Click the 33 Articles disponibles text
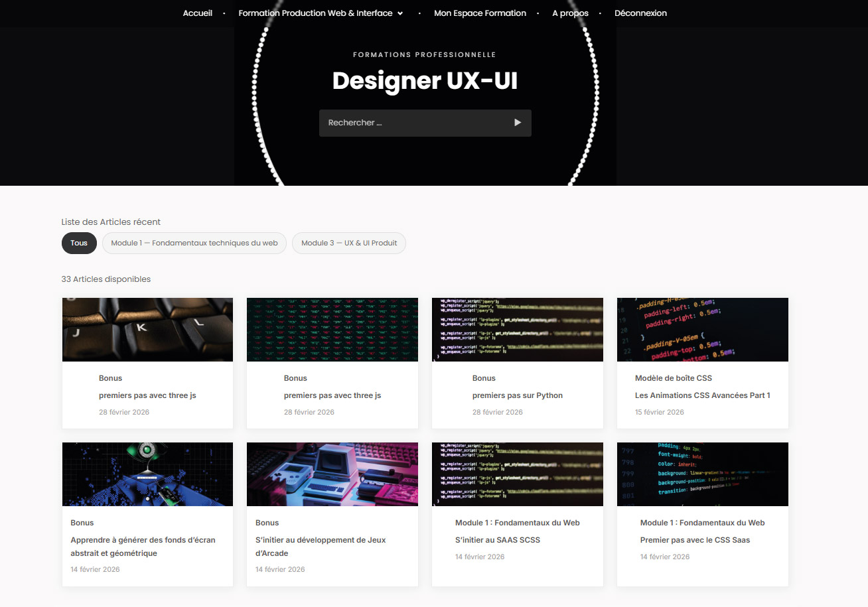Image resolution: width=868 pixels, height=607 pixels. tap(106, 279)
